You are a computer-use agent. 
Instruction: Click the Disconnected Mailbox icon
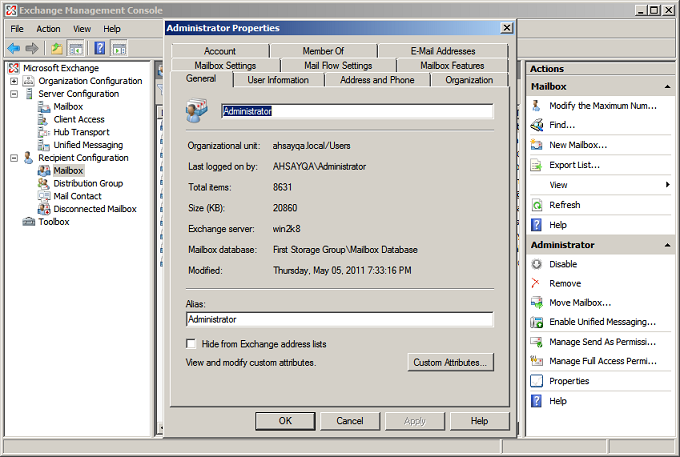click(44, 209)
